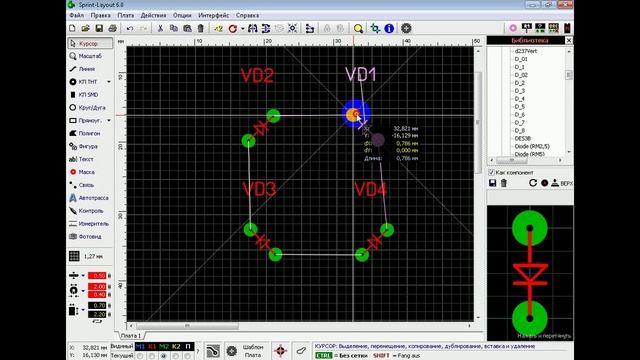This screenshot has height=360, width=640.
Task: Expand the КП ТНТ pad shape dropdown
Action: tap(109, 82)
